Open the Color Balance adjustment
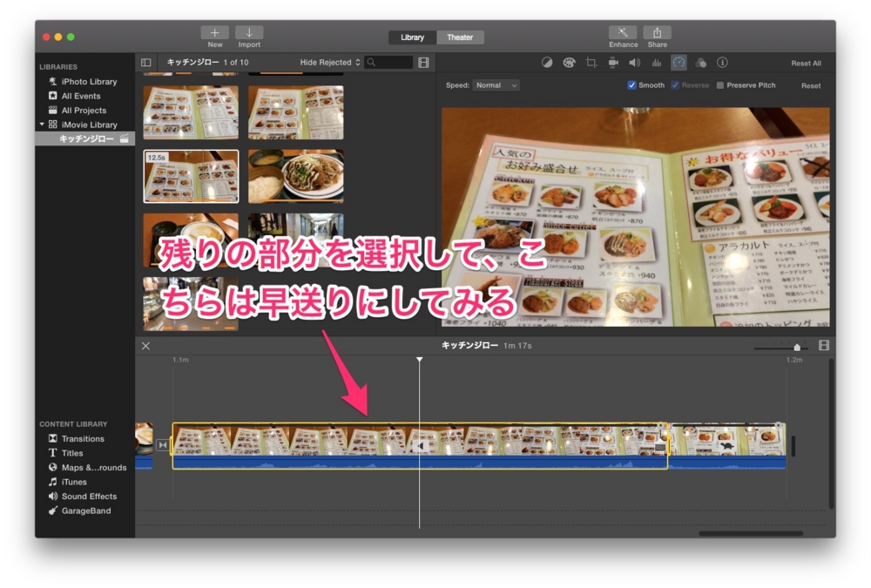The image size is (871, 588). [547, 62]
